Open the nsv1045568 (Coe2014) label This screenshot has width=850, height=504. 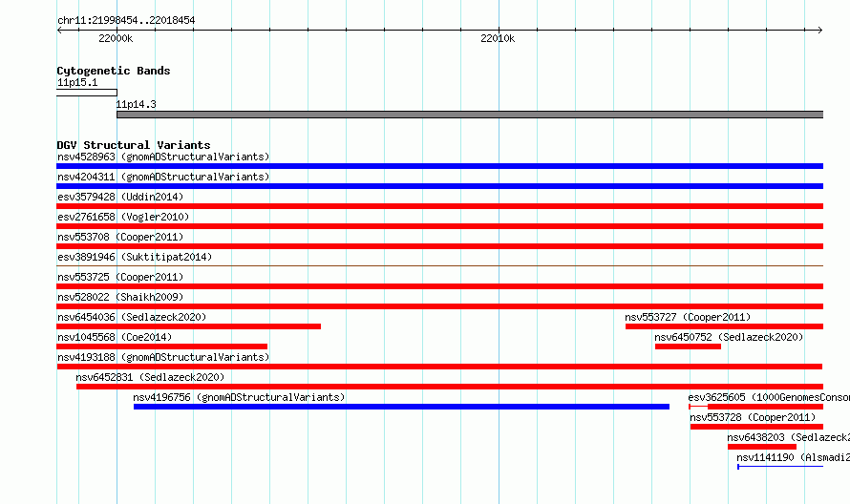[115, 337]
